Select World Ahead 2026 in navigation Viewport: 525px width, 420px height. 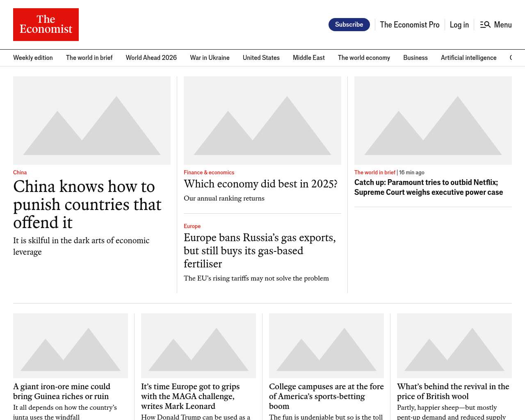(151, 58)
